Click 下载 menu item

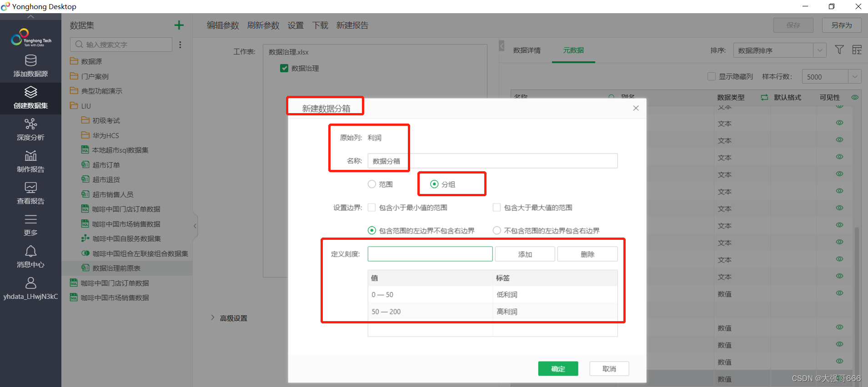pos(320,25)
